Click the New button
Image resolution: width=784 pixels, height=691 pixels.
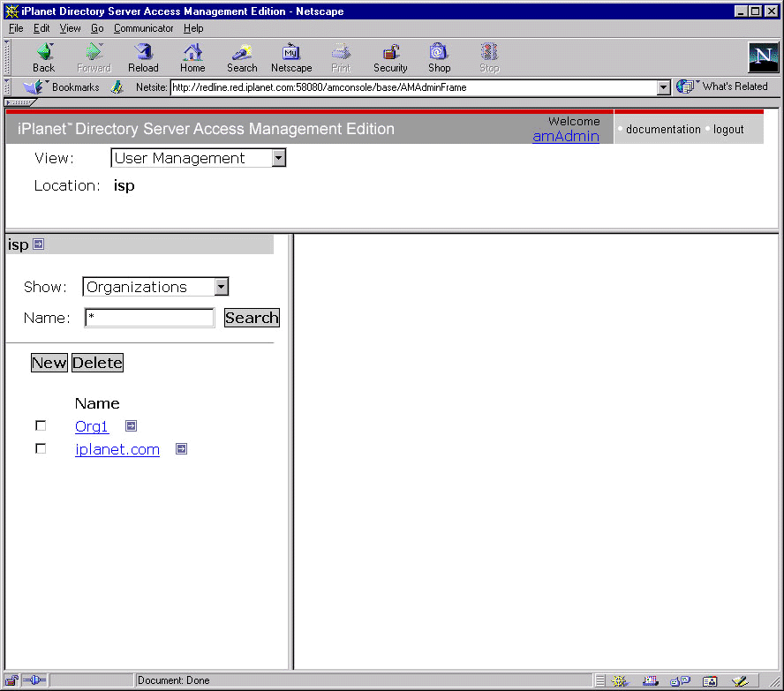point(49,363)
